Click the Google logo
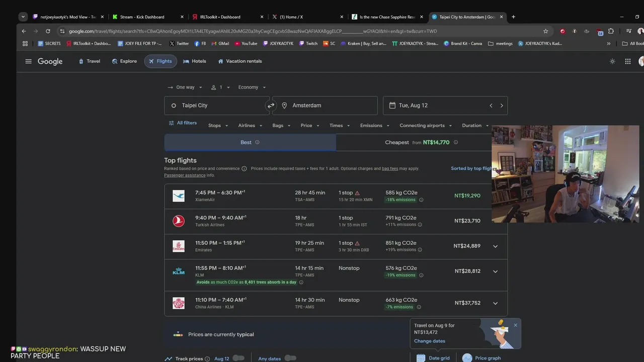Image resolution: width=644 pixels, height=362 pixels. (x=50, y=61)
